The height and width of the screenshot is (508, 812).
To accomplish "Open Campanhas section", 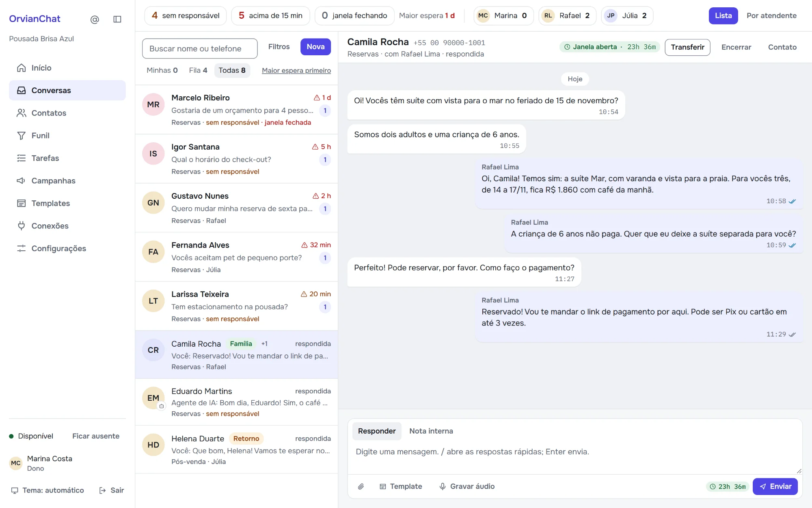I will 67,180.
